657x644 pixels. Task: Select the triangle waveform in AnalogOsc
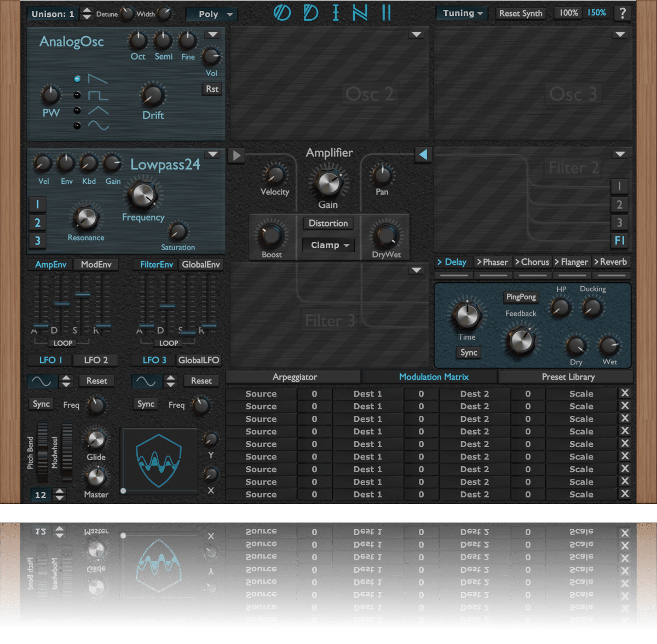coord(77,111)
